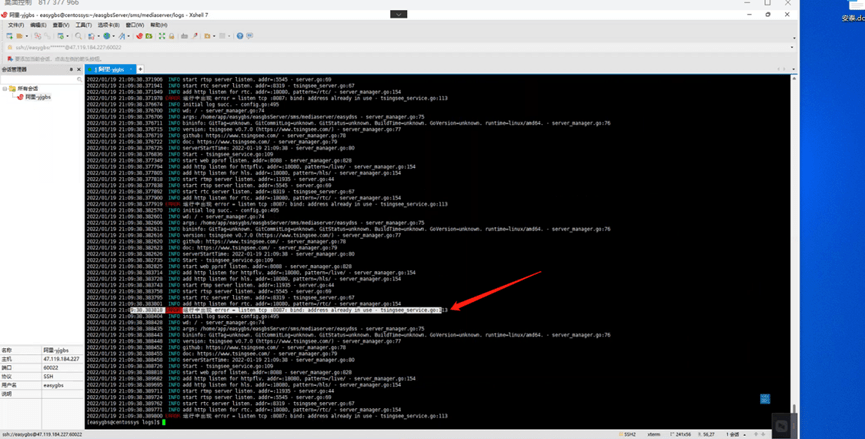
Task: Expand the tab list dropdown at right of tab bar
Action: point(793,69)
